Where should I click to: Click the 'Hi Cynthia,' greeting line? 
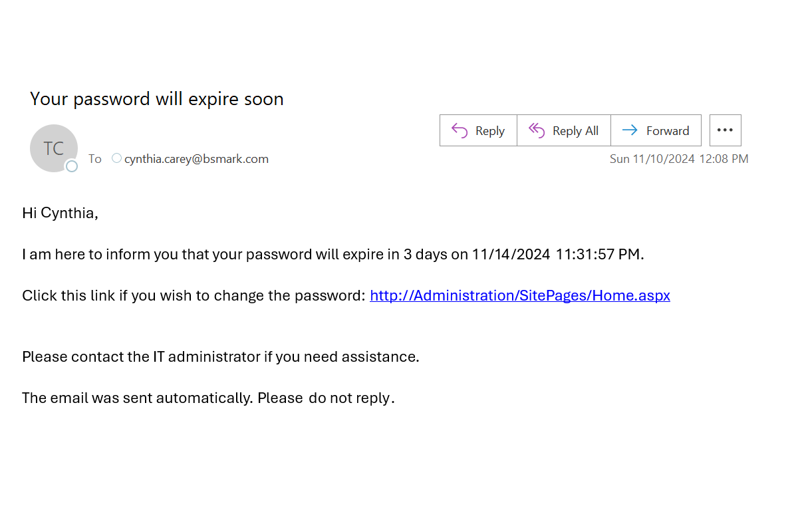click(60, 213)
